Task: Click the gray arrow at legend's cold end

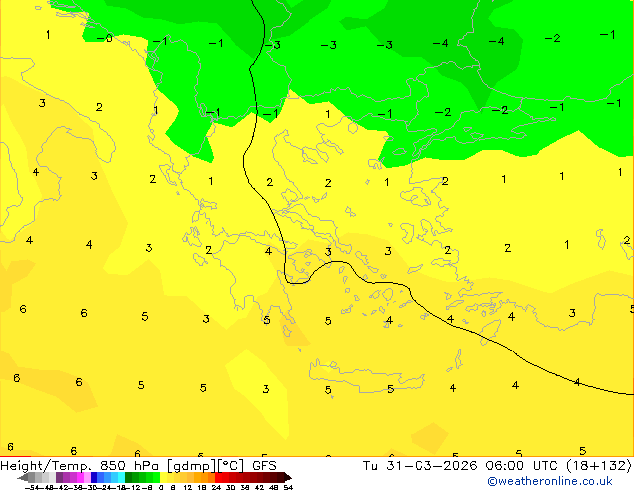Action: pyautogui.click(x=22, y=477)
